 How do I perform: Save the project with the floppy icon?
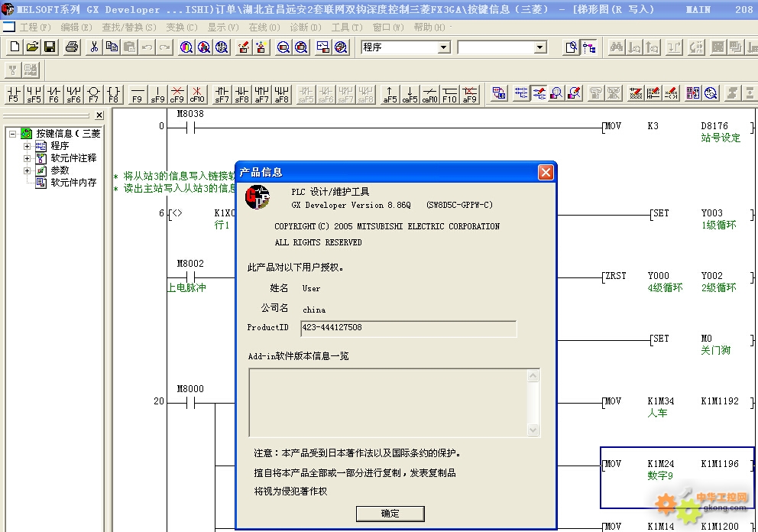[50, 47]
